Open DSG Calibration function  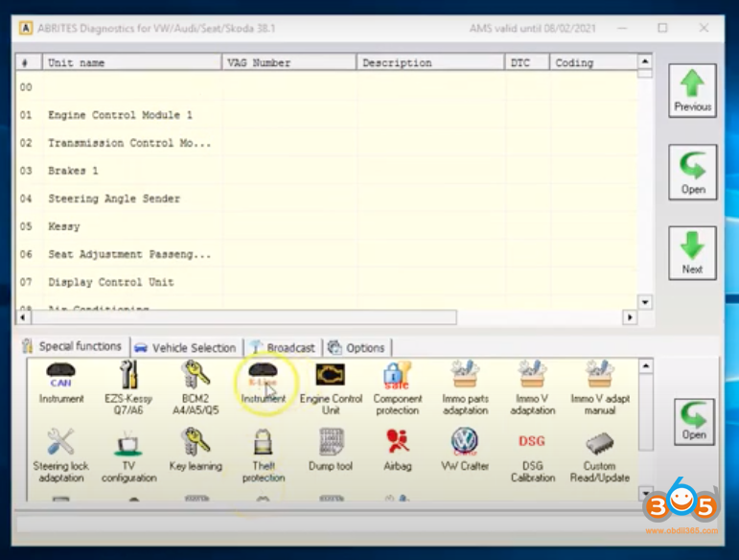pos(533,456)
